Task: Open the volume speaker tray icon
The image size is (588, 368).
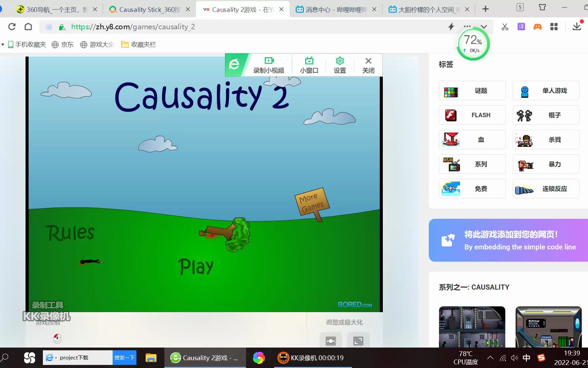Action: 514,358
